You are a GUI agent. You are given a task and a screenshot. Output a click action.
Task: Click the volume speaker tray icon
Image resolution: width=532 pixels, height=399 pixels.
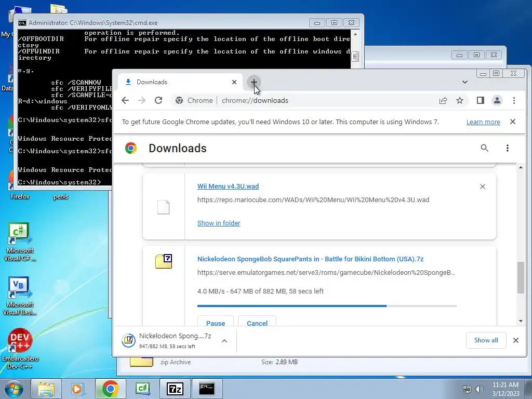pos(480,389)
